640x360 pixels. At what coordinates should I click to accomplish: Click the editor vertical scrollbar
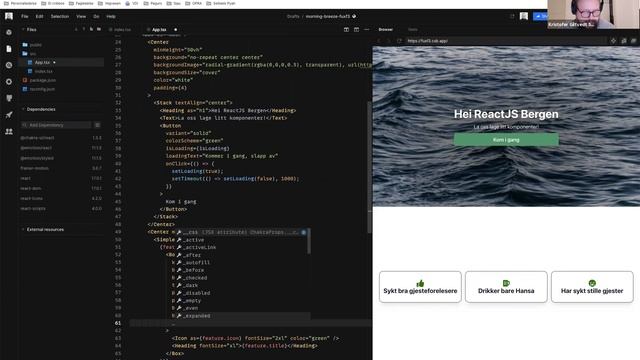click(x=369, y=167)
